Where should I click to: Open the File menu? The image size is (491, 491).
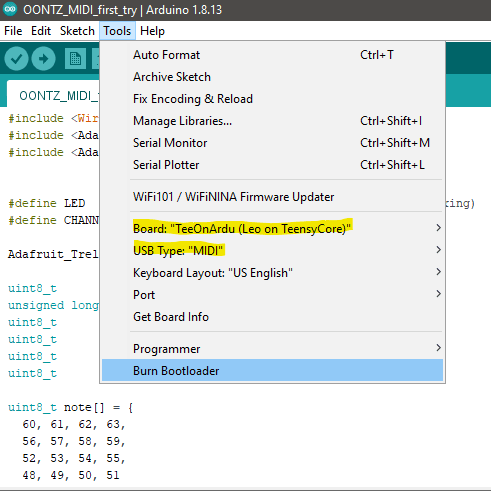pos(13,31)
